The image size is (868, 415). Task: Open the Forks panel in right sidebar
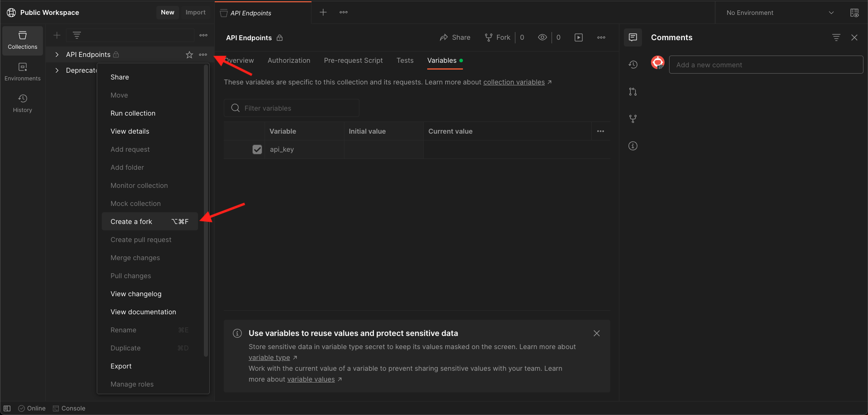tap(633, 119)
